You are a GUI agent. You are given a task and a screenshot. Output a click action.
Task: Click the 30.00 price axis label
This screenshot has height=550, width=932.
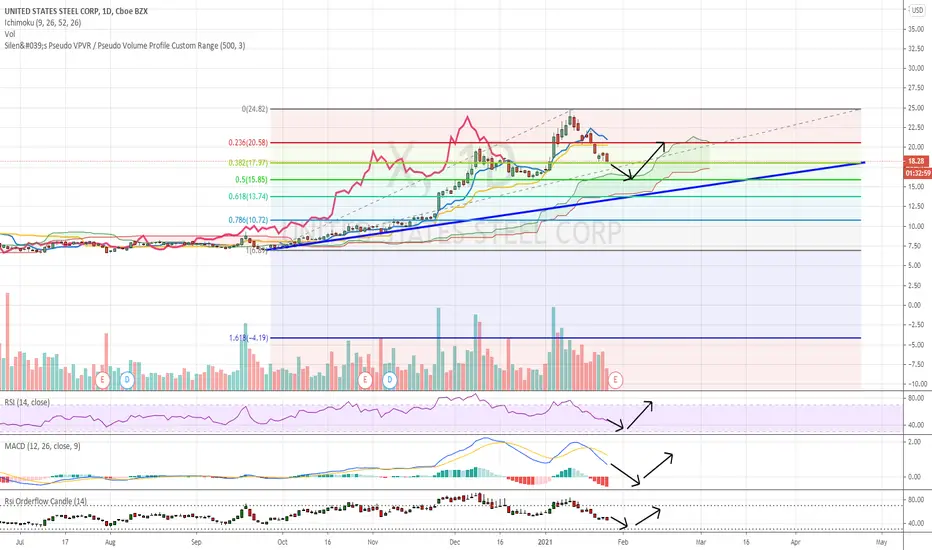click(x=916, y=68)
